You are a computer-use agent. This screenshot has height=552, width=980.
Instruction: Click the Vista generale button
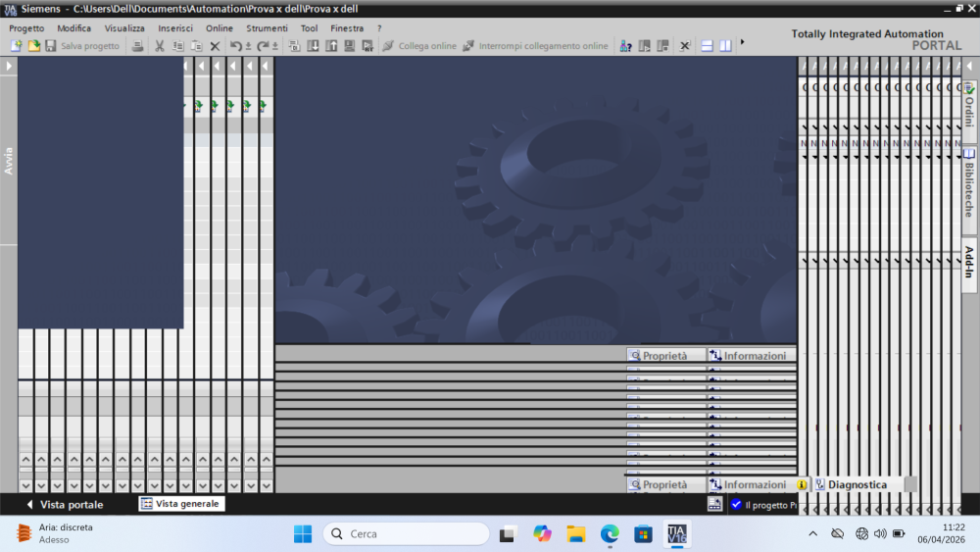(181, 504)
